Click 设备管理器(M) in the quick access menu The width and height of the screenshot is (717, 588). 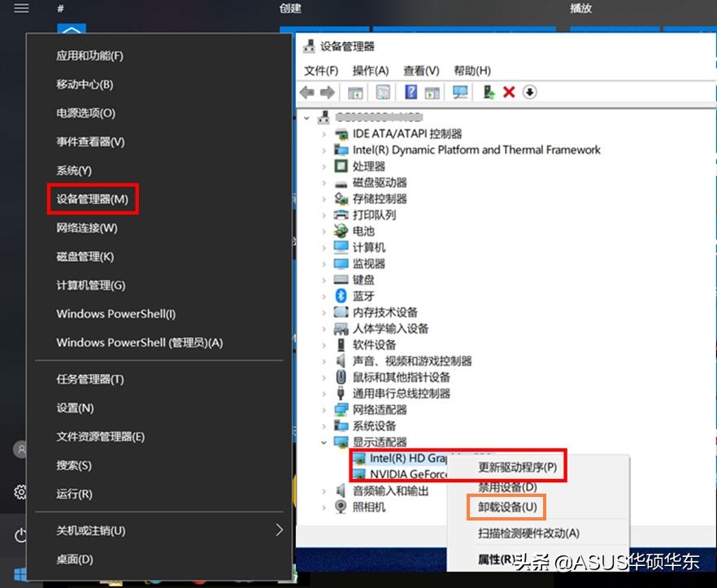click(x=92, y=198)
